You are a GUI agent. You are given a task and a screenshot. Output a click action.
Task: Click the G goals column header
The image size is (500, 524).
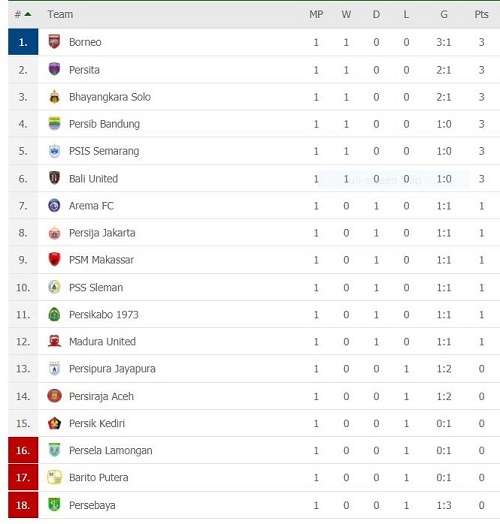[x=444, y=14]
